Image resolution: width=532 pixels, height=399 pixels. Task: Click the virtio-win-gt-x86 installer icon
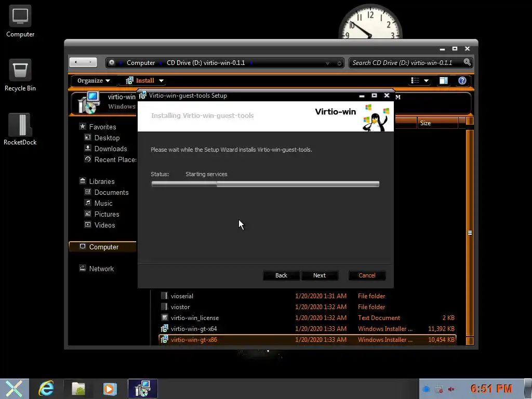point(165,339)
